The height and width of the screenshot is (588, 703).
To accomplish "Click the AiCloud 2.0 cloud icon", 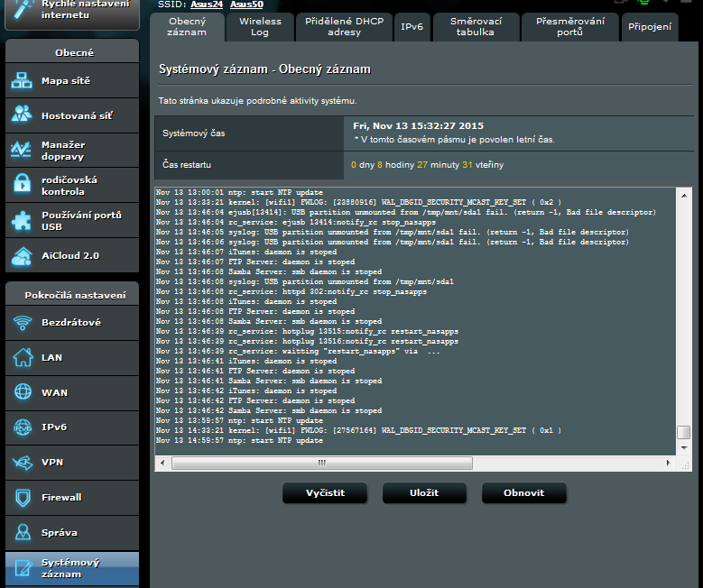I will click(23, 255).
